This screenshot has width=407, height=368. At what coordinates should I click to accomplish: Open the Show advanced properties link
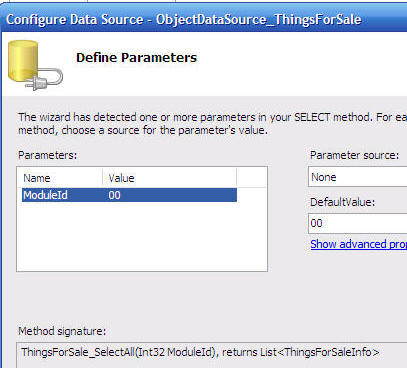[359, 244]
